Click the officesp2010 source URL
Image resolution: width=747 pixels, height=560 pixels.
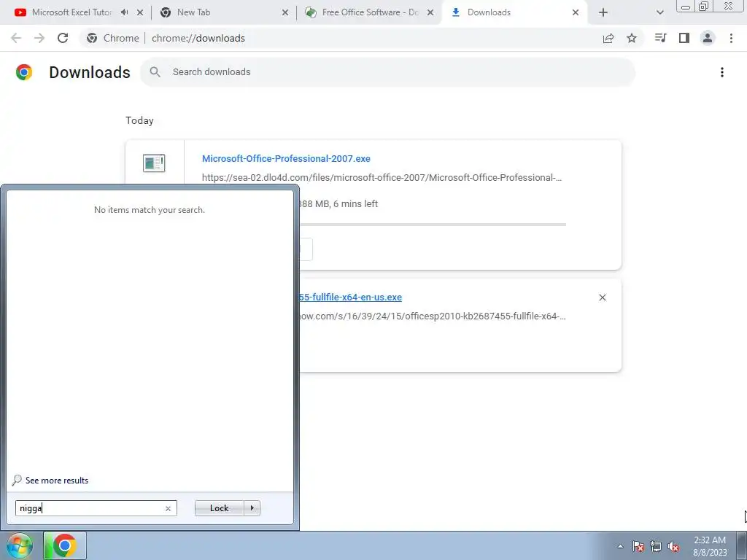pos(432,316)
